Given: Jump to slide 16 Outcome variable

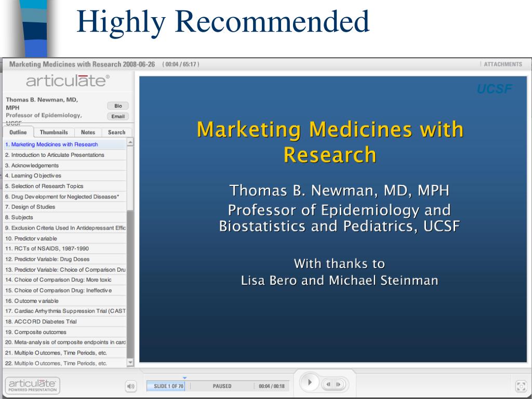Looking at the screenshot, I should [65, 301].
